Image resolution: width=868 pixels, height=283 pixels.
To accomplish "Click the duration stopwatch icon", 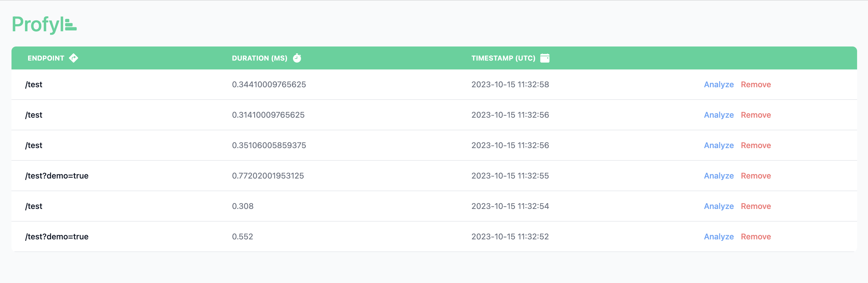I will click(297, 58).
